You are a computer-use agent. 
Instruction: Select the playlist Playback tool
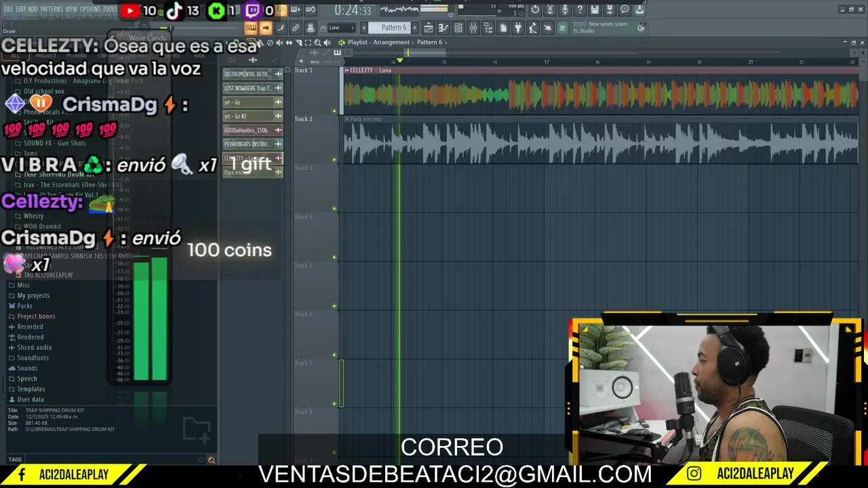[327, 42]
